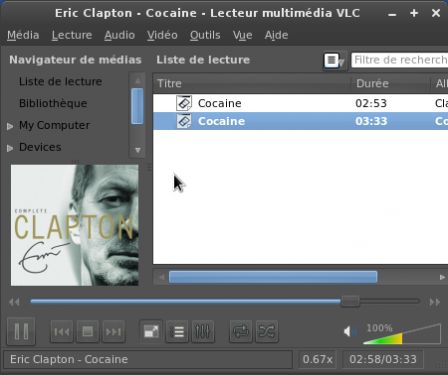Screen dimensions: 448x375
Task: Open the playlist view mode dropdown
Action: [334, 61]
